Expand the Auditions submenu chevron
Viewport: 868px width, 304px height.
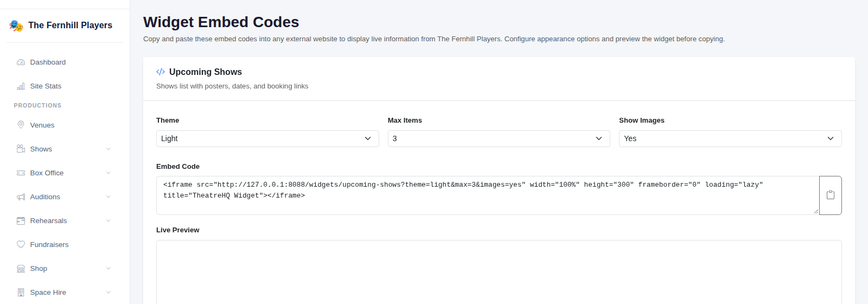pyautogui.click(x=108, y=197)
